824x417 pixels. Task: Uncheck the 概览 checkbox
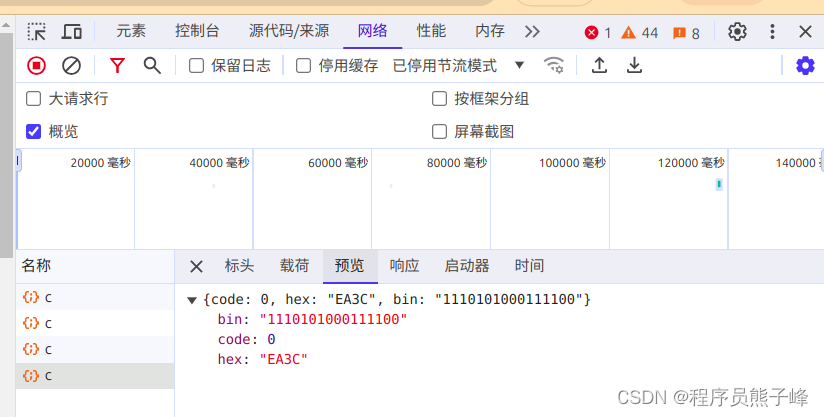pos(34,131)
